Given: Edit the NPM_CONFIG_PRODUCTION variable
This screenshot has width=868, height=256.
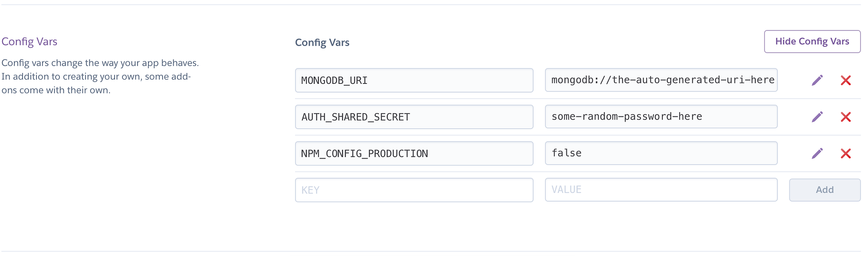Looking at the screenshot, I should coord(817,153).
